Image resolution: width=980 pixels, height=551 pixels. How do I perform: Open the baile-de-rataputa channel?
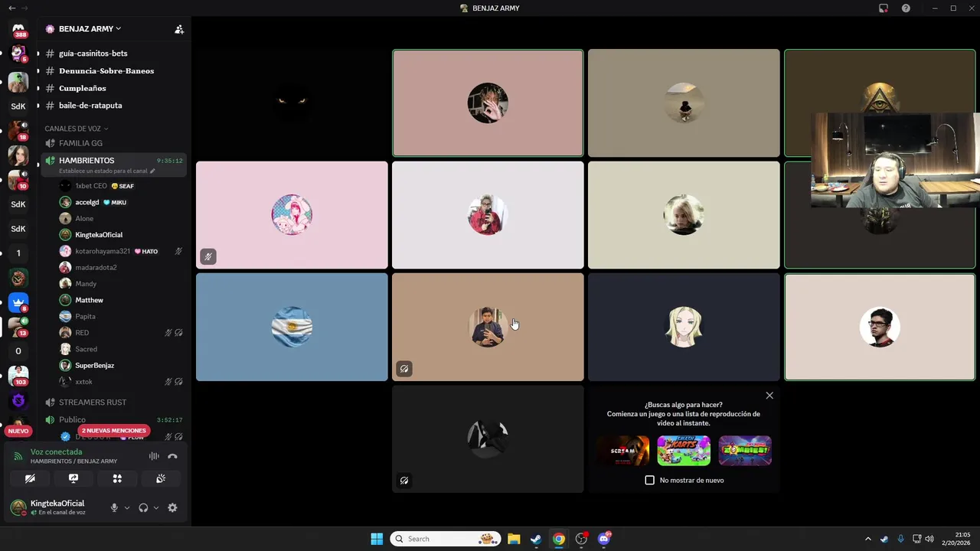pyautogui.click(x=113, y=106)
